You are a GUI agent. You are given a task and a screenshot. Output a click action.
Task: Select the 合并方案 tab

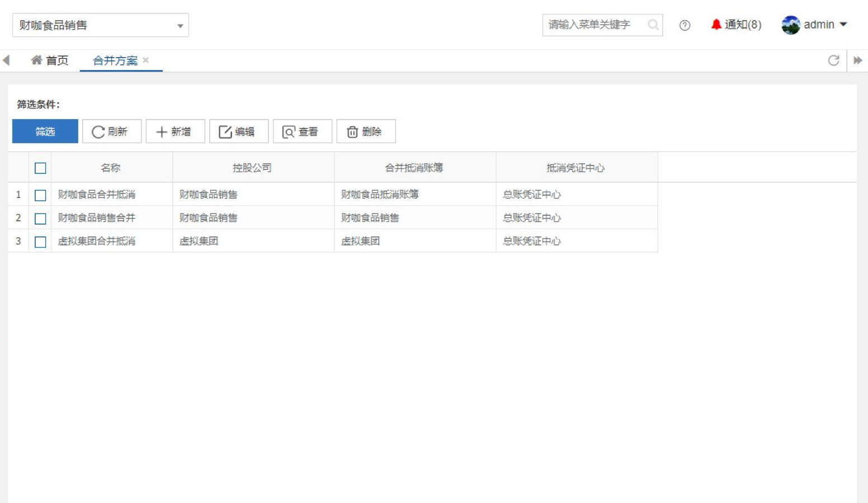[115, 60]
